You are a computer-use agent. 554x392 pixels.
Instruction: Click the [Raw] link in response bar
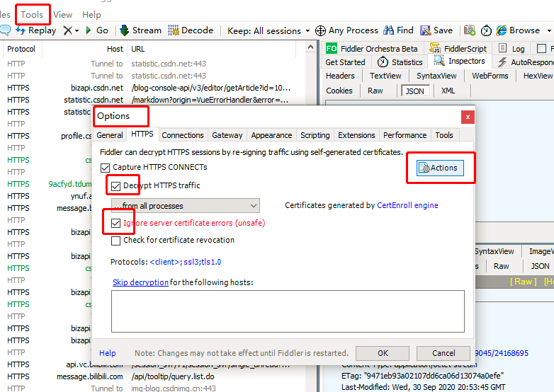pyautogui.click(x=523, y=282)
